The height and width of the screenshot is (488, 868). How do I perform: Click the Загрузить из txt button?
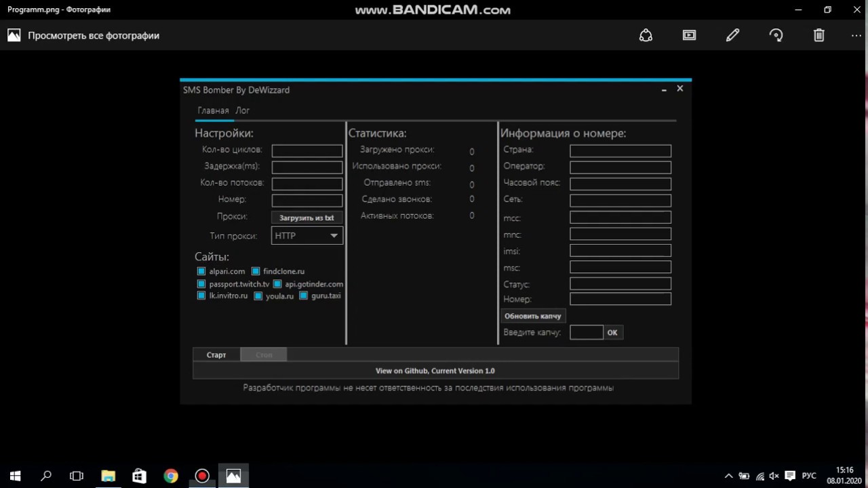click(307, 218)
